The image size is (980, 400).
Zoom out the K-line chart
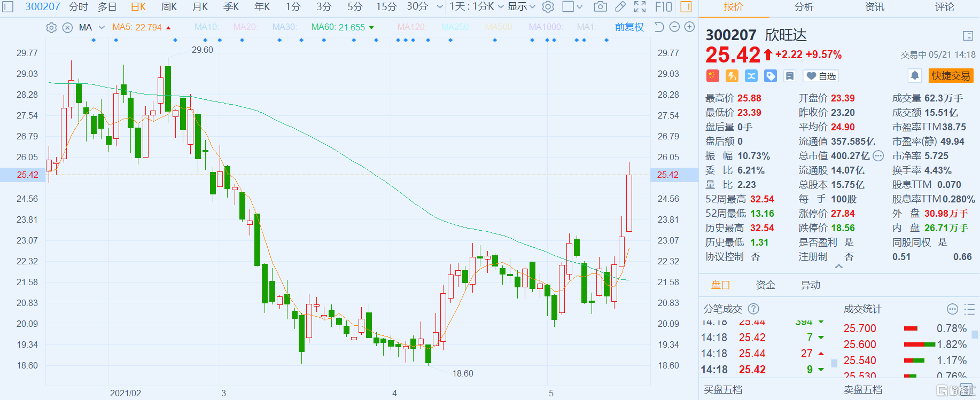[x=674, y=27]
